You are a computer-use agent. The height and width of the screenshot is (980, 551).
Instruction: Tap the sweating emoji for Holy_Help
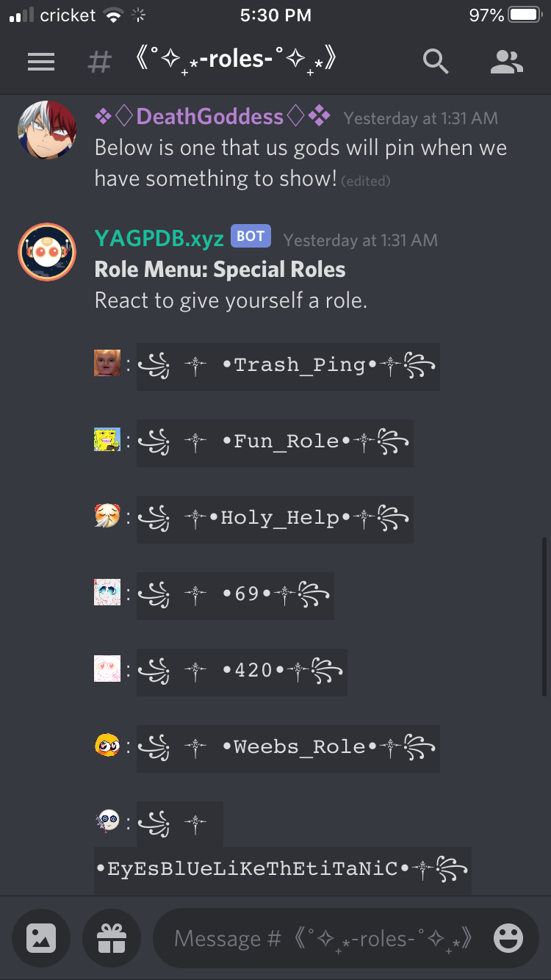coord(107,516)
